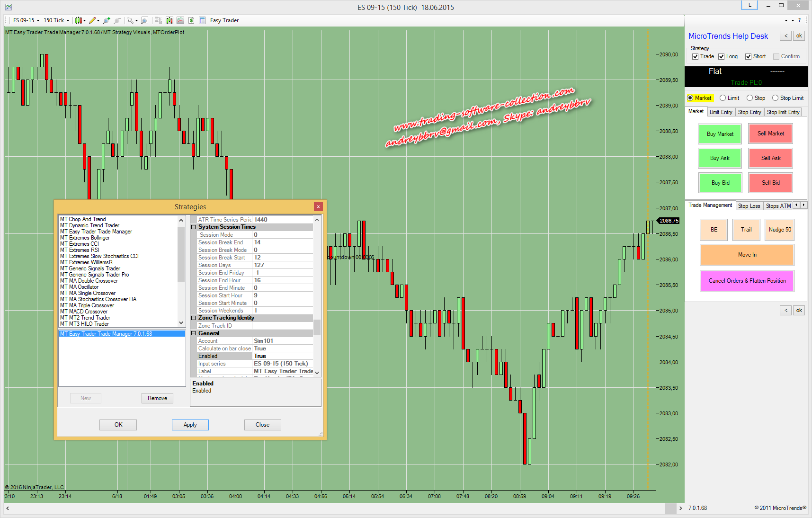The height and width of the screenshot is (518, 812).
Task: Open the Data Series candlestick icon
Action: tap(169, 20)
